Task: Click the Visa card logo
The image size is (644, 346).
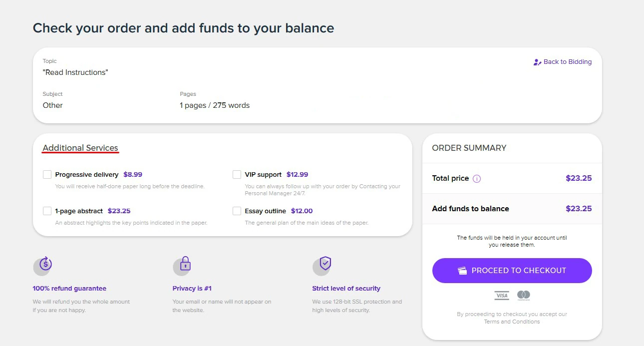Action: point(502,296)
